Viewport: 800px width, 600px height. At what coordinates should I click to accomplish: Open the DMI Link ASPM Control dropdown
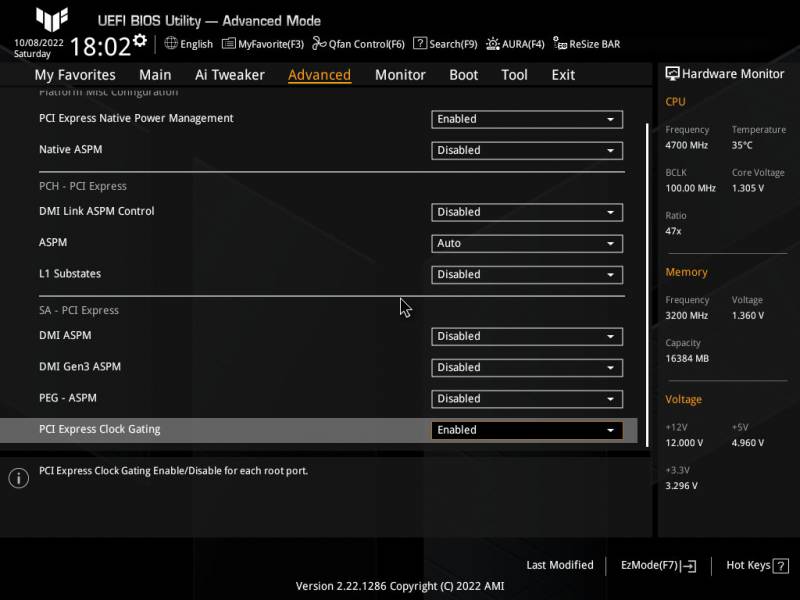[x=527, y=212]
